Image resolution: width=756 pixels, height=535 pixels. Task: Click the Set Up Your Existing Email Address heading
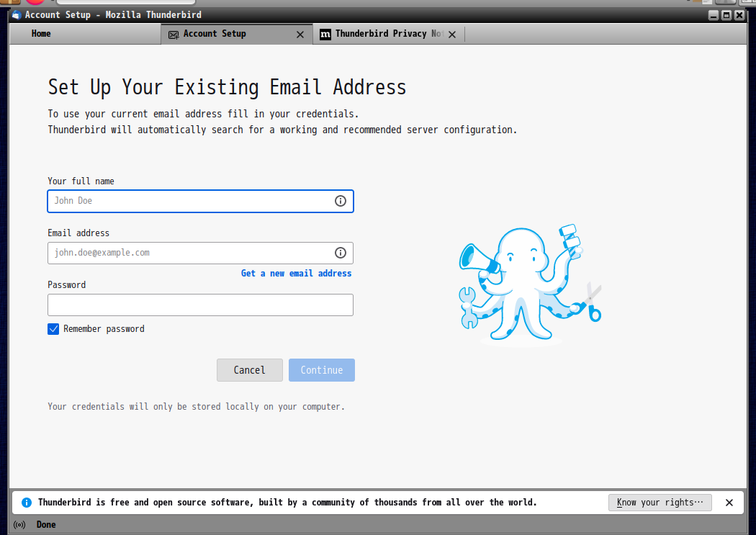227,88
